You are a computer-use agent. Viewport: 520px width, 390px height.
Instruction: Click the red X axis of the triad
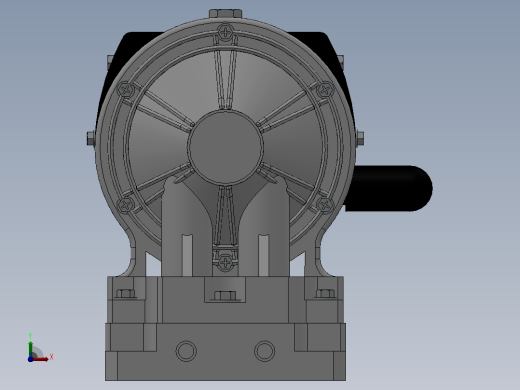tap(41, 359)
